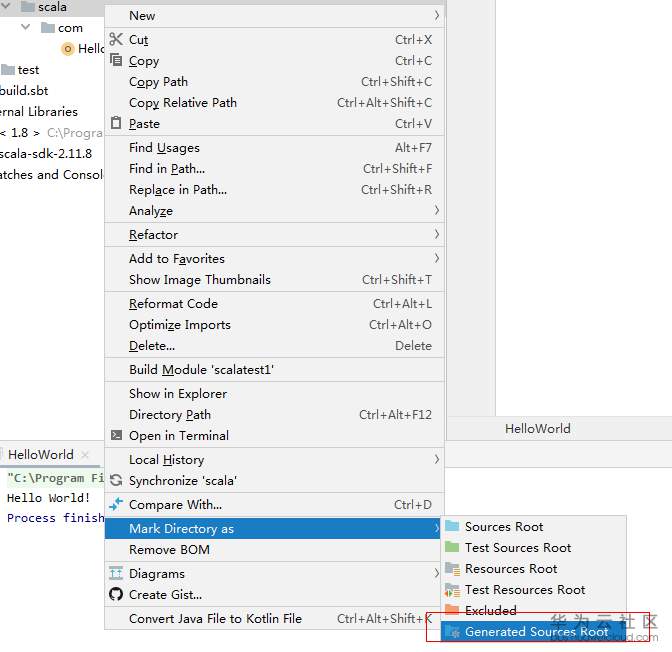Click the Open in Terminal icon

(116, 435)
